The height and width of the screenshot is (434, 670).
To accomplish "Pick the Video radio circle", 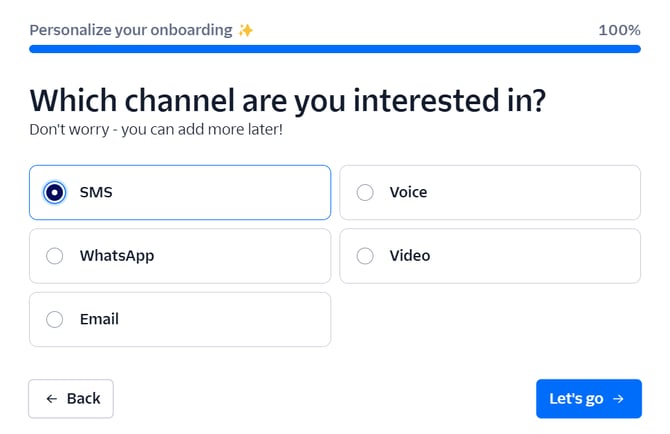I will pyautogui.click(x=365, y=256).
